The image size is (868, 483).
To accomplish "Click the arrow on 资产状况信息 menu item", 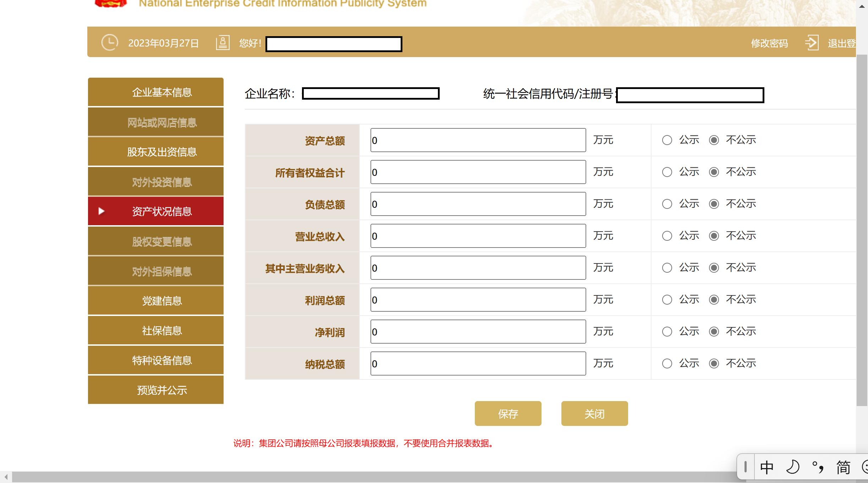I will [101, 211].
